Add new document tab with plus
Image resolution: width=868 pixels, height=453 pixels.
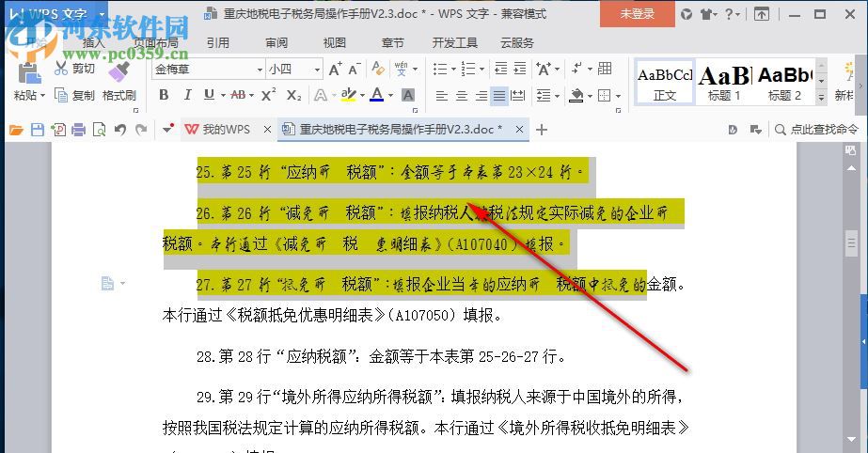pos(542,130)
